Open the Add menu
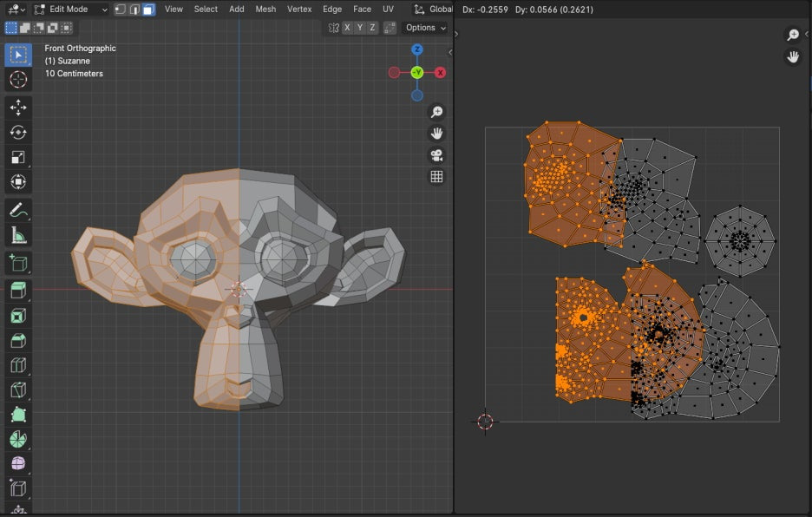 click(x=237, y=10)
